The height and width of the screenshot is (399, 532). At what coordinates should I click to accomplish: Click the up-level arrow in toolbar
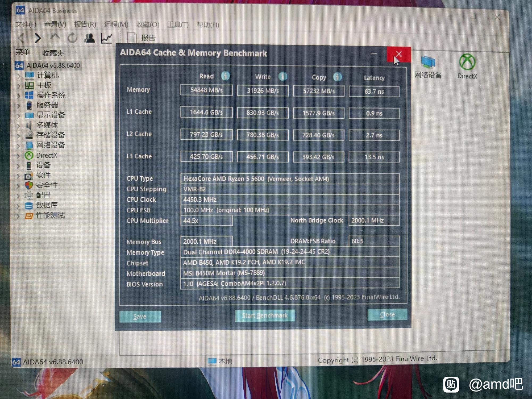[55, 38]
